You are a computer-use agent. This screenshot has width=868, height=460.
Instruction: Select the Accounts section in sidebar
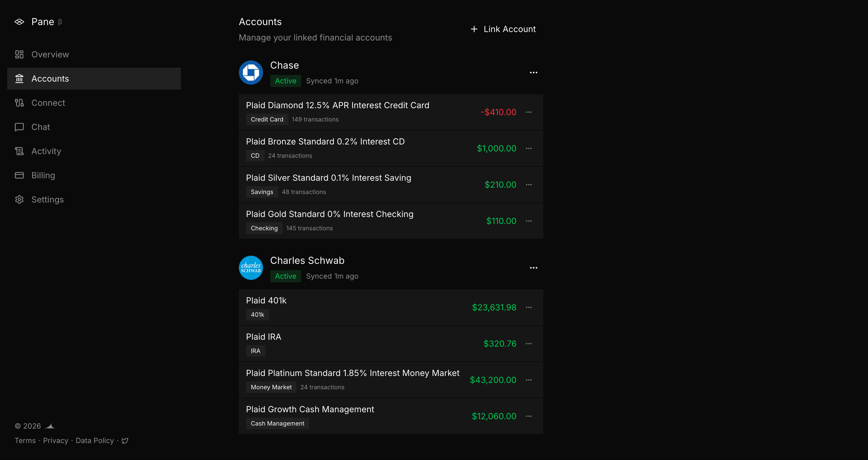coord(50,78)
